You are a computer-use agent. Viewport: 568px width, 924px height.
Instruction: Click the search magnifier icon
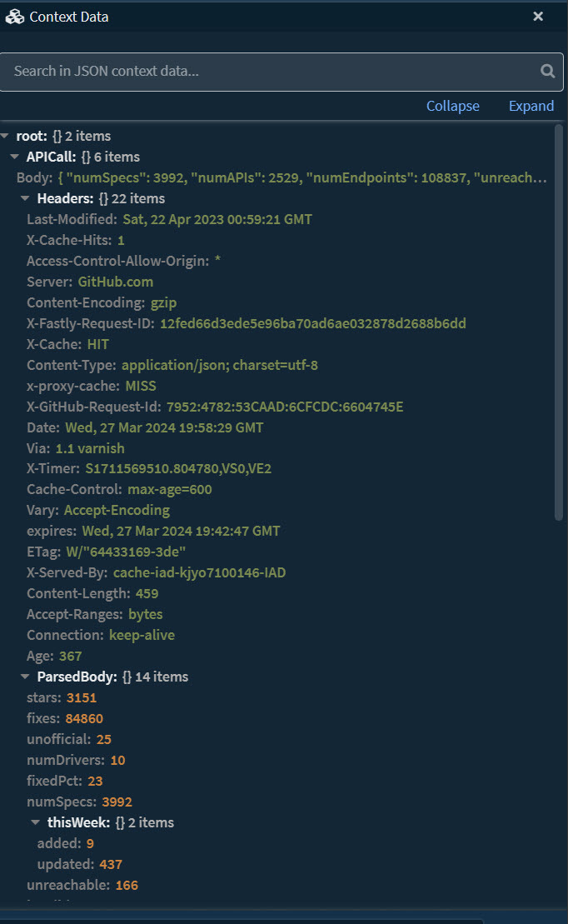pos(547,72)
